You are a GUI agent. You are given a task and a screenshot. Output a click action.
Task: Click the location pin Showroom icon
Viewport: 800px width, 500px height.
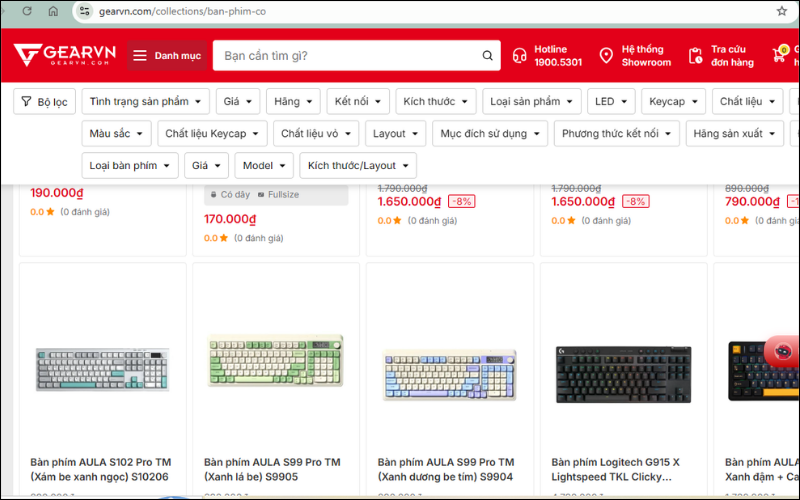606,56
